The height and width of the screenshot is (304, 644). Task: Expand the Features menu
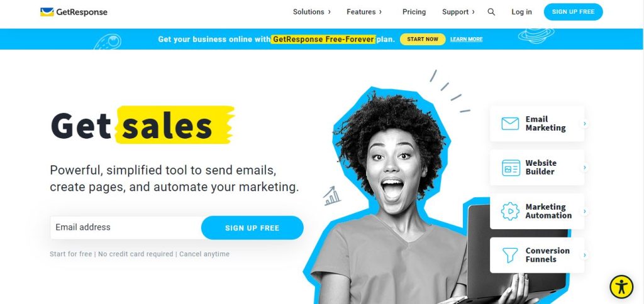point(364,12)
